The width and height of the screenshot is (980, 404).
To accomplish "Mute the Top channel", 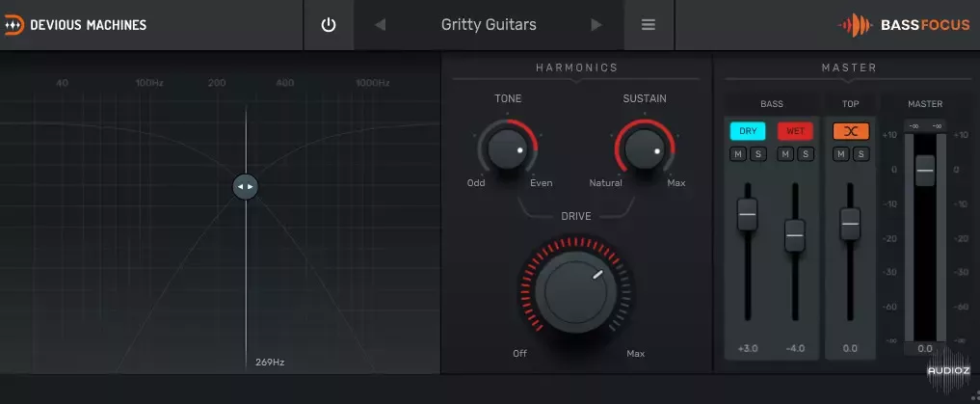I will 841,154.
